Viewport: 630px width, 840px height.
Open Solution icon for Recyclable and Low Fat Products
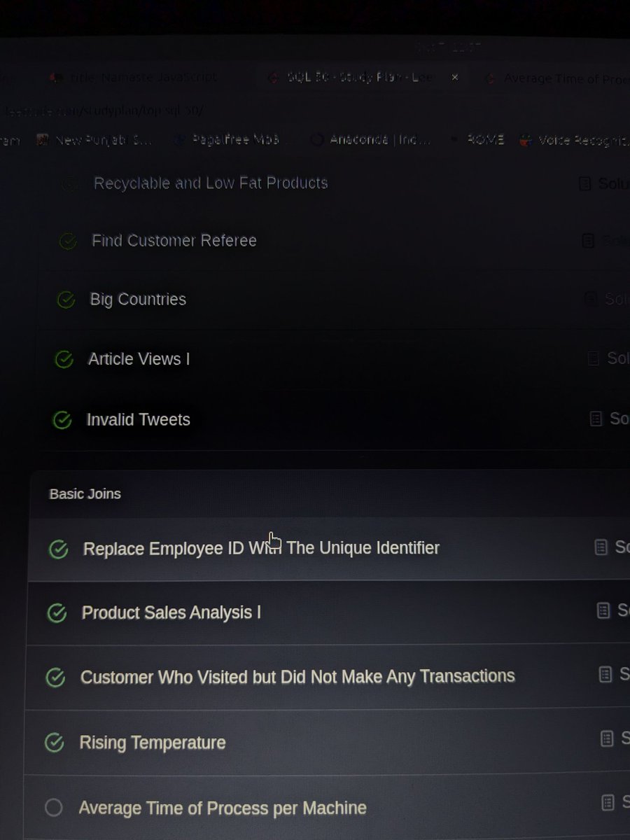tap(584, 184)
